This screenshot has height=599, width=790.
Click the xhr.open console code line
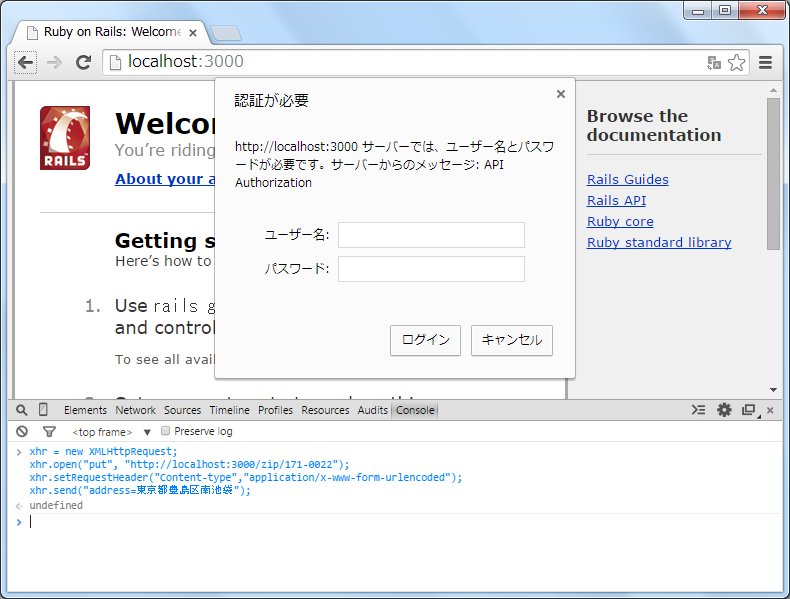click(189, 464)
